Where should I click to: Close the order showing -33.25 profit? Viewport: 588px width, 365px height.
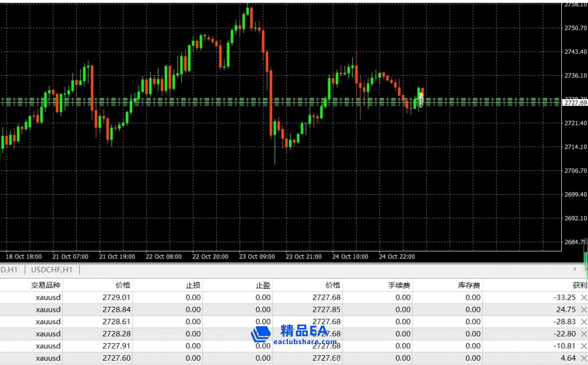pos(584,297)
